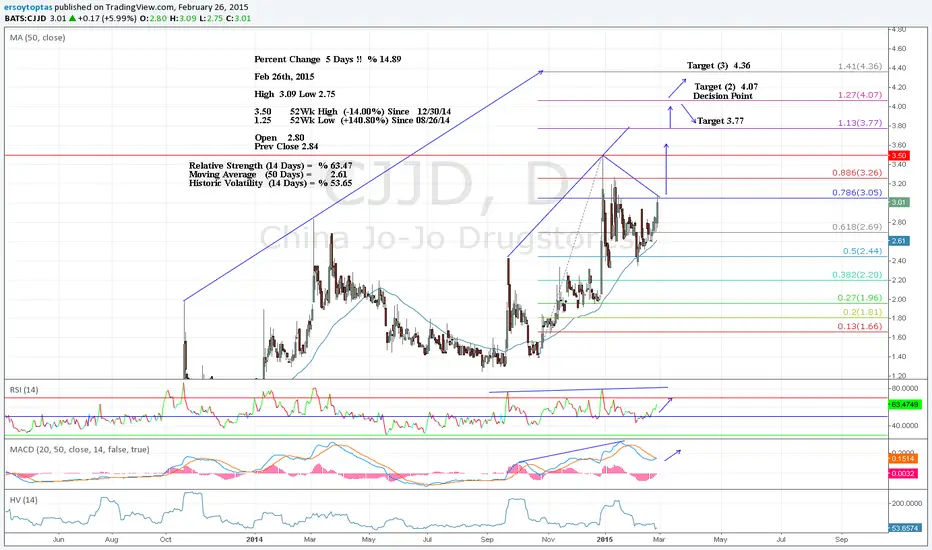Click the red 3.50 price tag
The image size is (932, 550).
tap(898, 155)
